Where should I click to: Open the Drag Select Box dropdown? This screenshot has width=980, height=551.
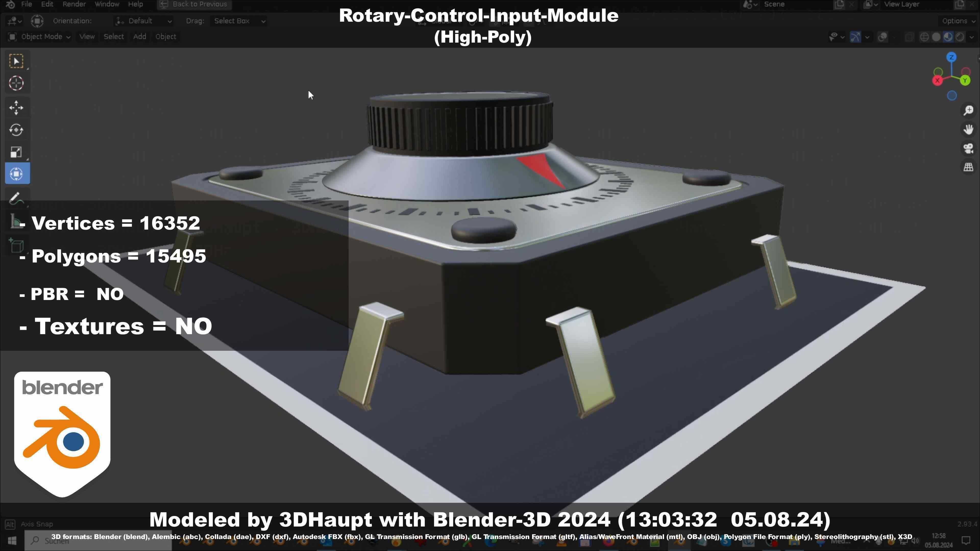click(239, 21)
